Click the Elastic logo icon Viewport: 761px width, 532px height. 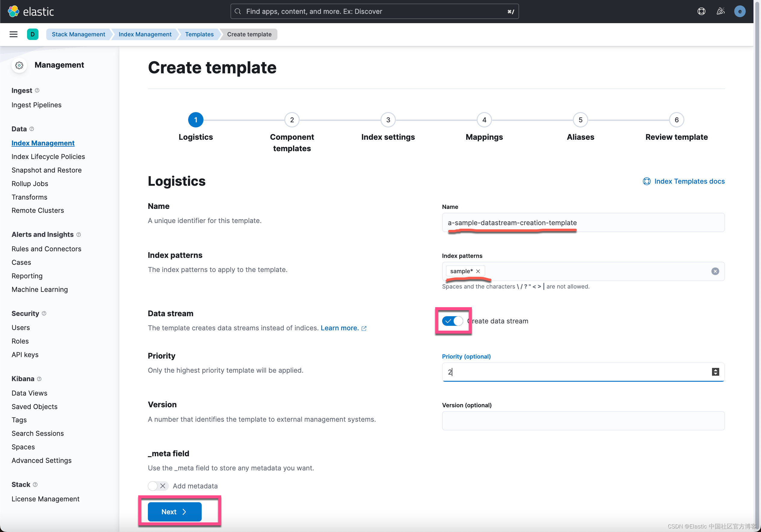coord(13,11)
